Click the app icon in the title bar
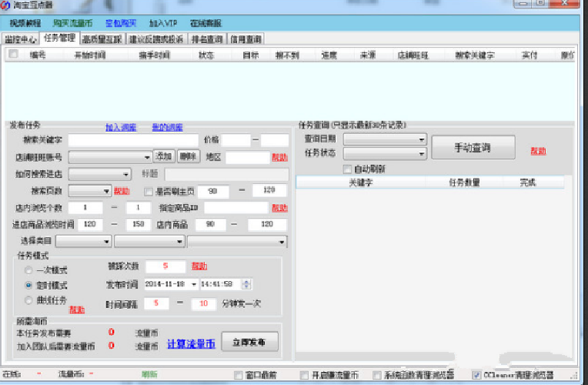This screenshot has width=588, height=385. pos(6,5)
